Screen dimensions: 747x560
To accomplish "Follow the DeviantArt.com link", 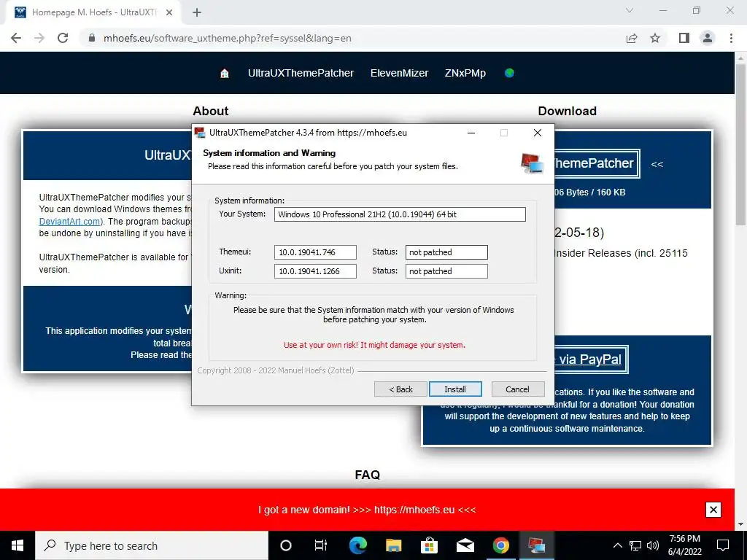I will click(70, 222).
